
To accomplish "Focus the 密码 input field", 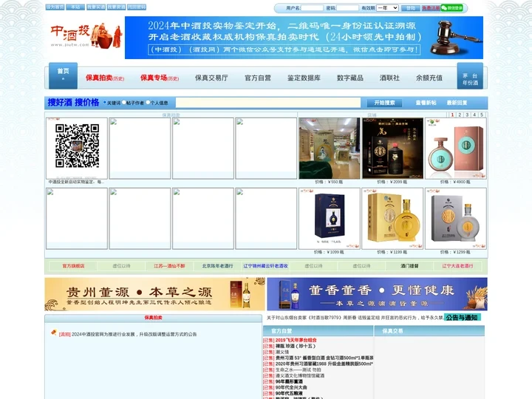I will 347,8.
